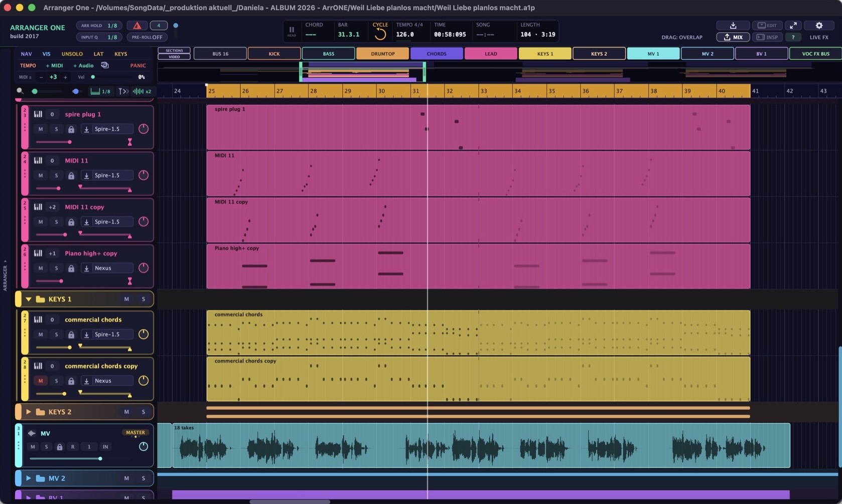Click the lock icon on MIDI 11 track

click(71, 176)
